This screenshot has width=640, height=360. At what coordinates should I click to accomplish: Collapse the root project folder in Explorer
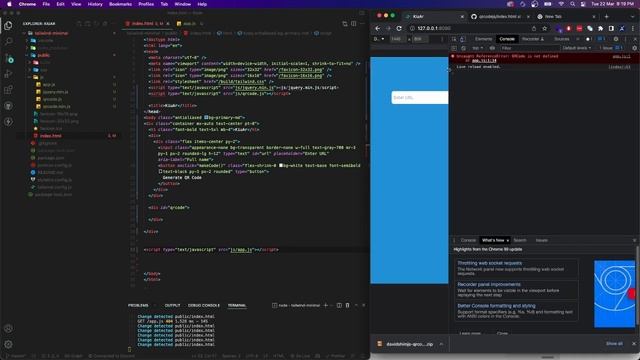click(x=51, y=33)
